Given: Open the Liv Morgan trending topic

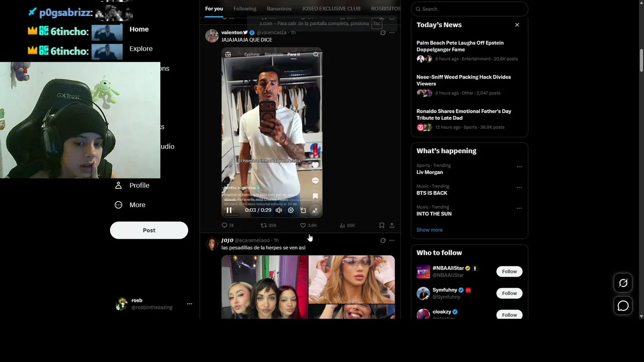Looking at the screenshot, I should pyautogui.click(x=430, y=172).
